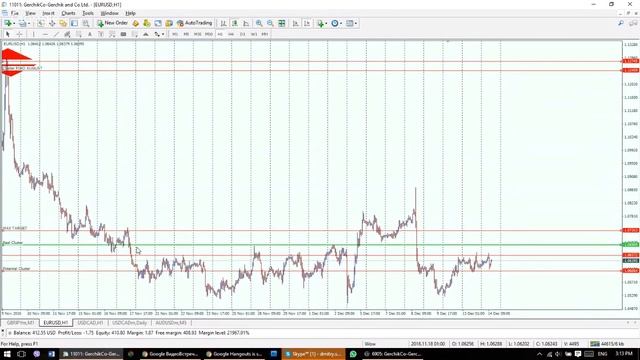Set timeframe to H1
Screen dimensions: 640x360
220,34
